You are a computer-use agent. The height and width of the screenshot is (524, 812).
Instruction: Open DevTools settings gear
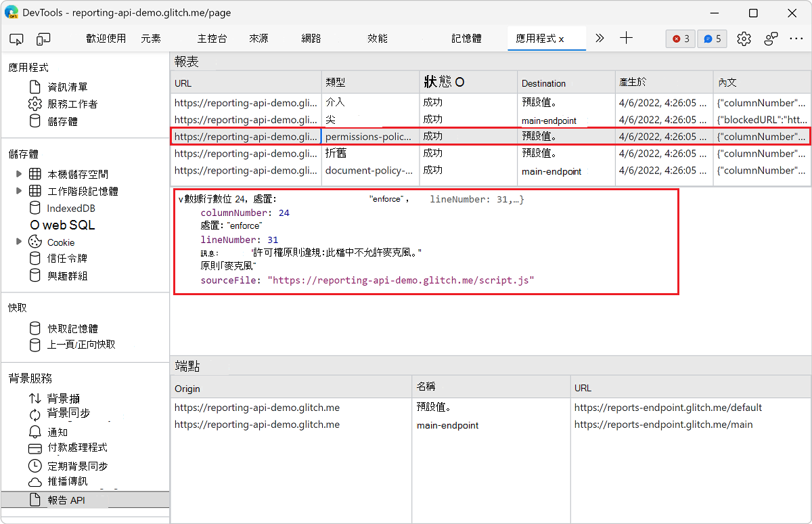[x=744, y=39]
